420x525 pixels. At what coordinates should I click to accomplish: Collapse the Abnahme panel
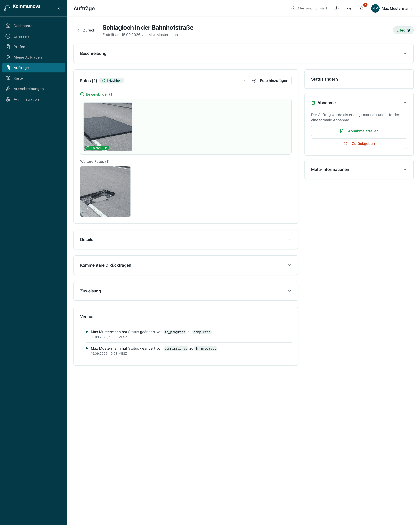tap(405, 103)
